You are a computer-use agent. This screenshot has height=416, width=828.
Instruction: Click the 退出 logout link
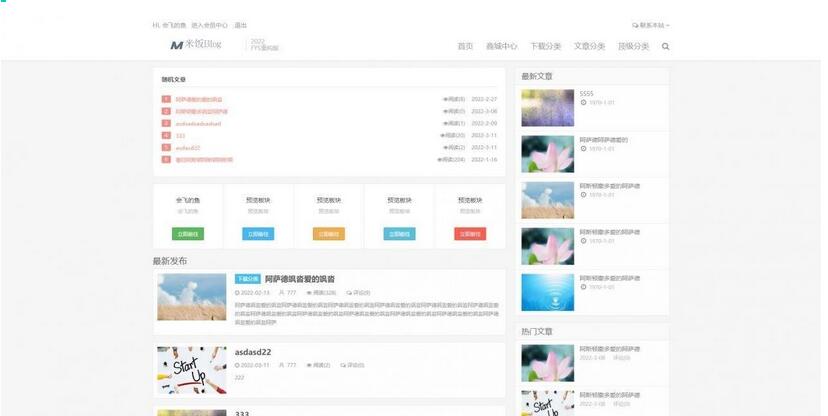pyautogui.click(x=241, y=25)
